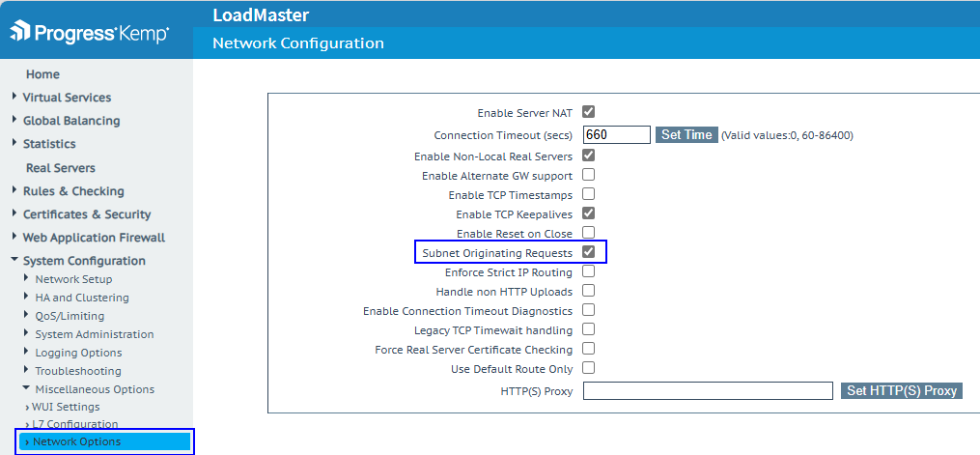This screenshot has height=455, width=980.
Task: Collapse Miscellaneous Options arrow
Action: click(x=26, y=387)
